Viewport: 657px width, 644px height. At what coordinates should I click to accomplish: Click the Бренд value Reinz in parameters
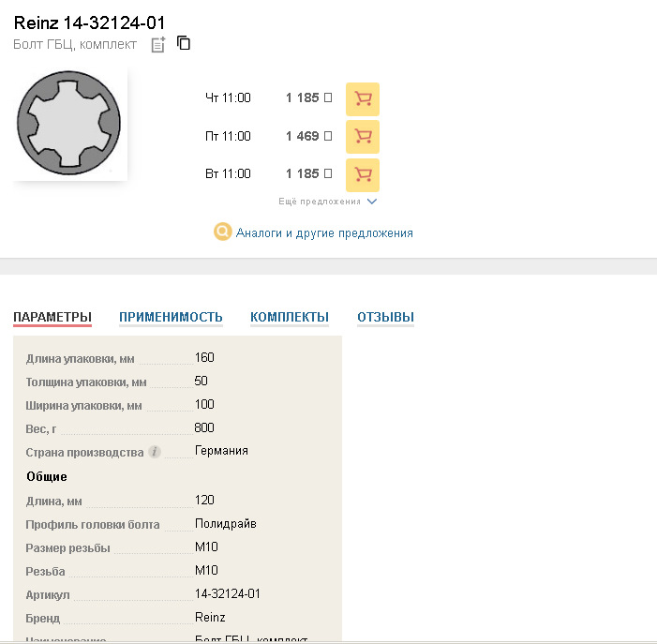210,618
